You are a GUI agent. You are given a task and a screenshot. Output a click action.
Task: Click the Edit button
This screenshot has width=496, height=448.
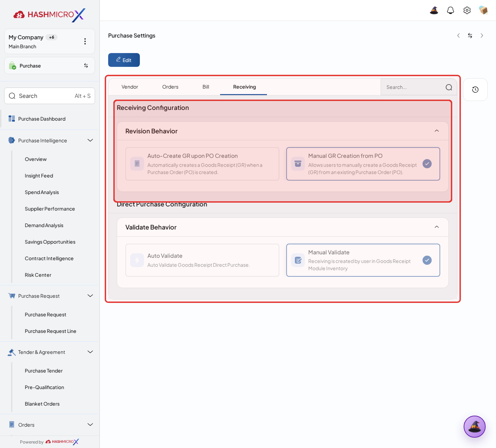pos(124,60)
